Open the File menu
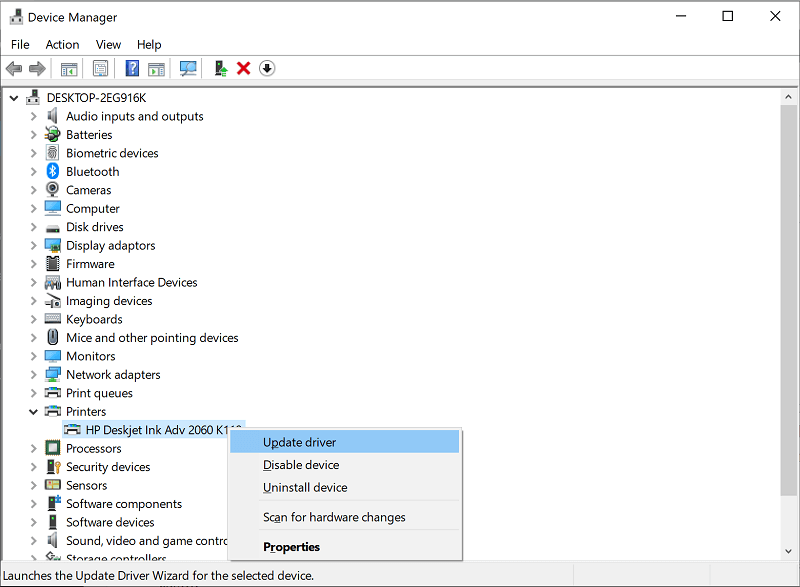 click(x=20, y=44)
